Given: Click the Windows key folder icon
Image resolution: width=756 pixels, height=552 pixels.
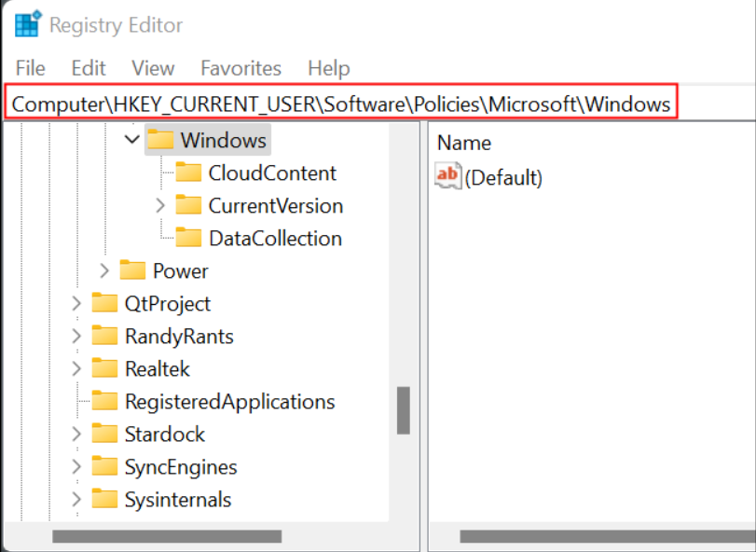Looking at the screenshot, I should point(161,140).
